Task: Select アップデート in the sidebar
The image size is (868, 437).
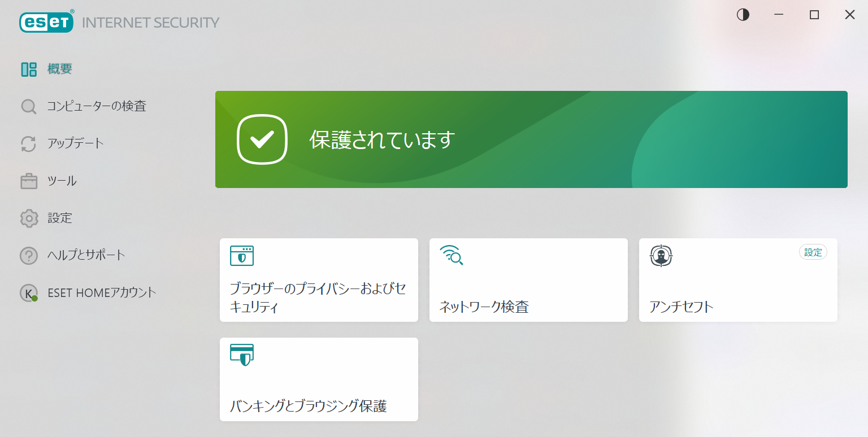Action: click(76, 143)
